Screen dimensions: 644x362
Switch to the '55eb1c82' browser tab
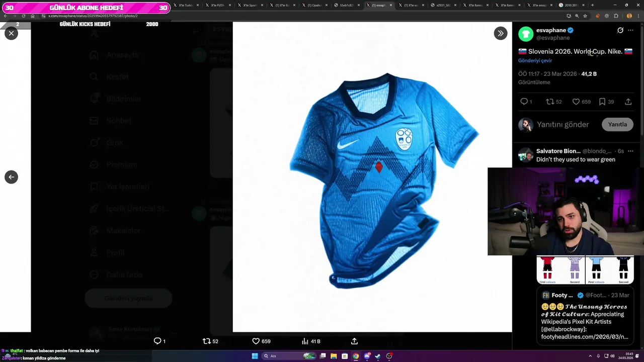pyautogui.click(x=346, y=5)
